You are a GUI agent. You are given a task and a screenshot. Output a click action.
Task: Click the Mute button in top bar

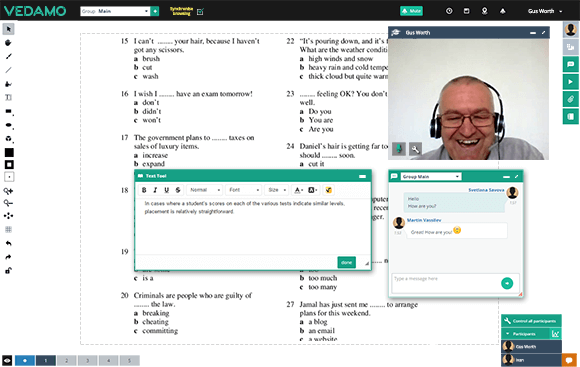click(x=411, y=11)
